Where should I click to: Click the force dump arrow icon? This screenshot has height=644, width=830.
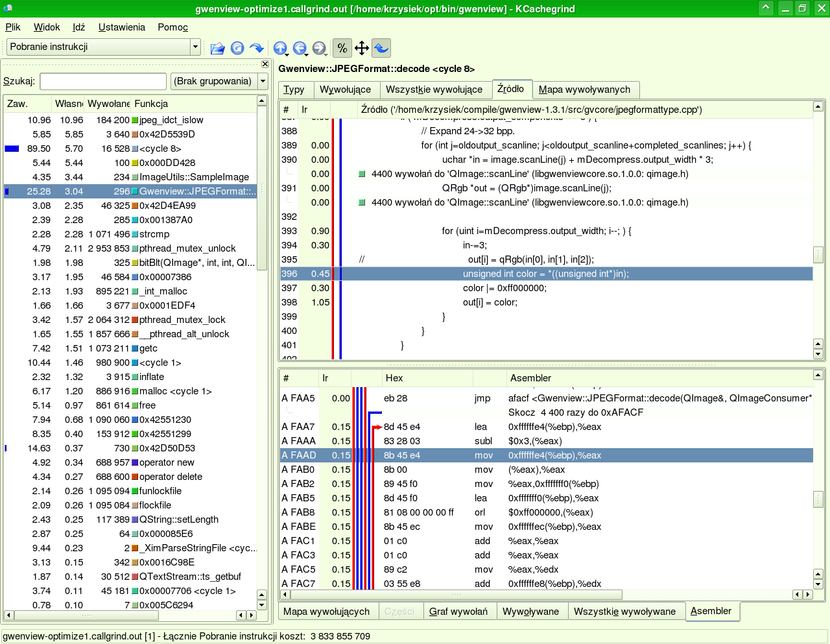(x=257, y=48)
